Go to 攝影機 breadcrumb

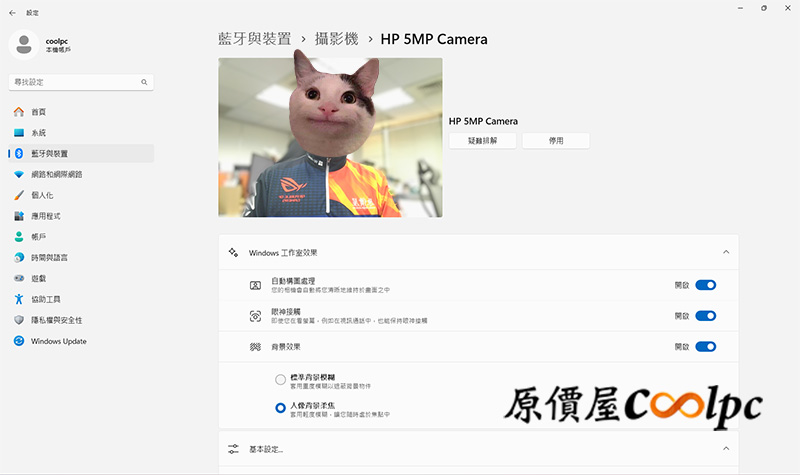pos(337,39)
